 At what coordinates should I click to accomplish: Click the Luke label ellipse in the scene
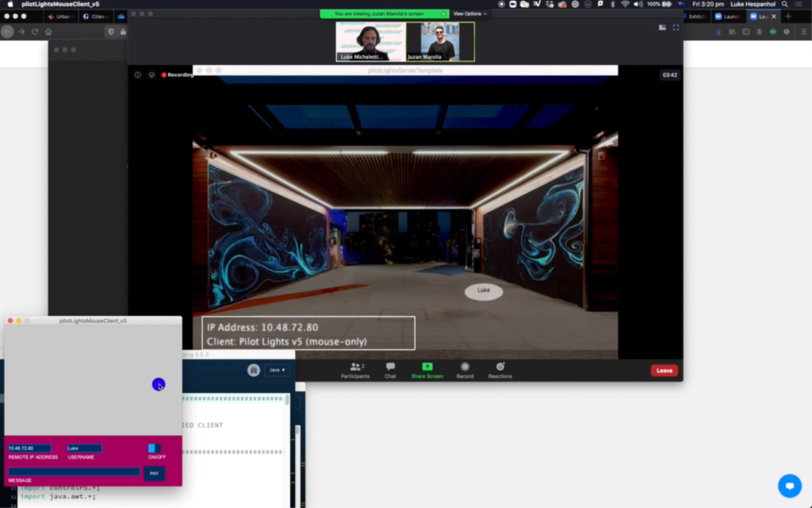click(484, 291)
